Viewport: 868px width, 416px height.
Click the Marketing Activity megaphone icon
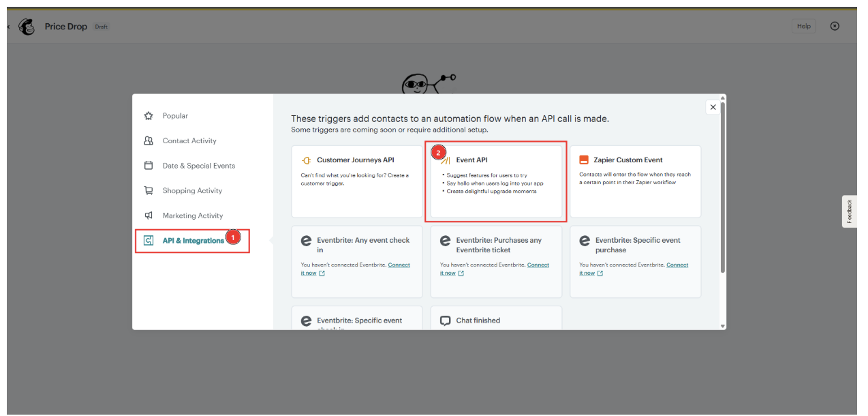tap(149, 216)
